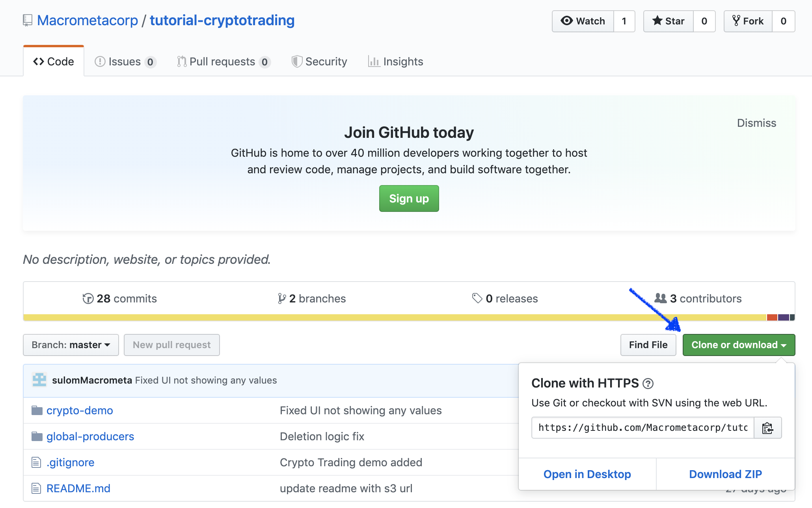View the forks count of 0
This screenshot has height=508, width=812.
(783, 21)
